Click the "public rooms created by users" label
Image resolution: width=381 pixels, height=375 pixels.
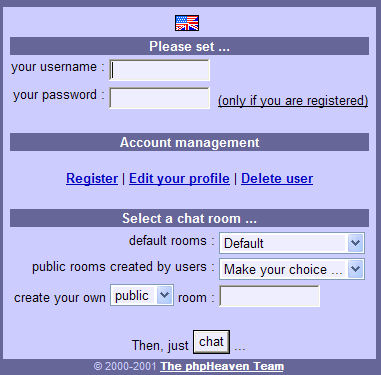tap(119, 267)
